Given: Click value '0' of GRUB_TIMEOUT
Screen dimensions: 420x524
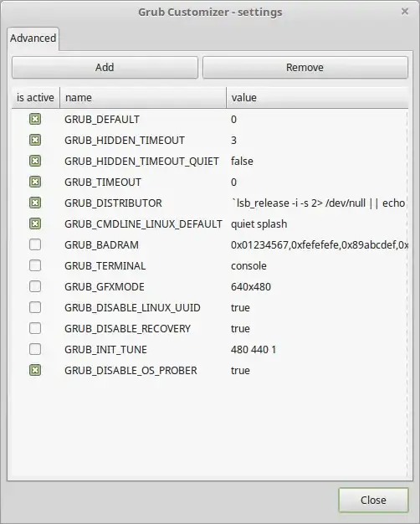Looking at the screenshot, I should pos(233,182).
